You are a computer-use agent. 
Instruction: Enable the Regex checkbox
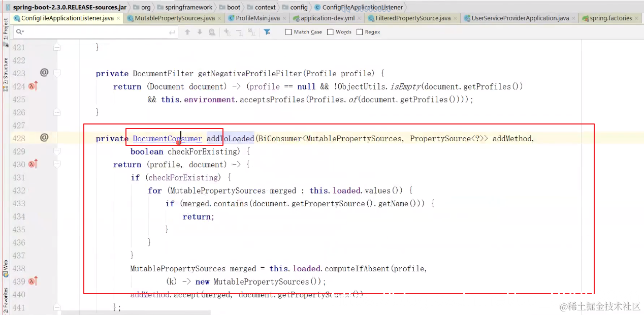click(x=360, y=32)
